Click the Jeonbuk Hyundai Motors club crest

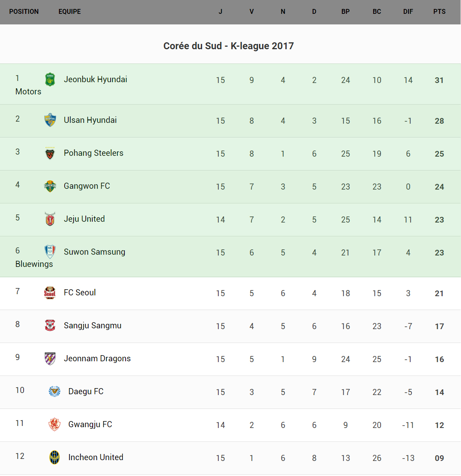50,79
